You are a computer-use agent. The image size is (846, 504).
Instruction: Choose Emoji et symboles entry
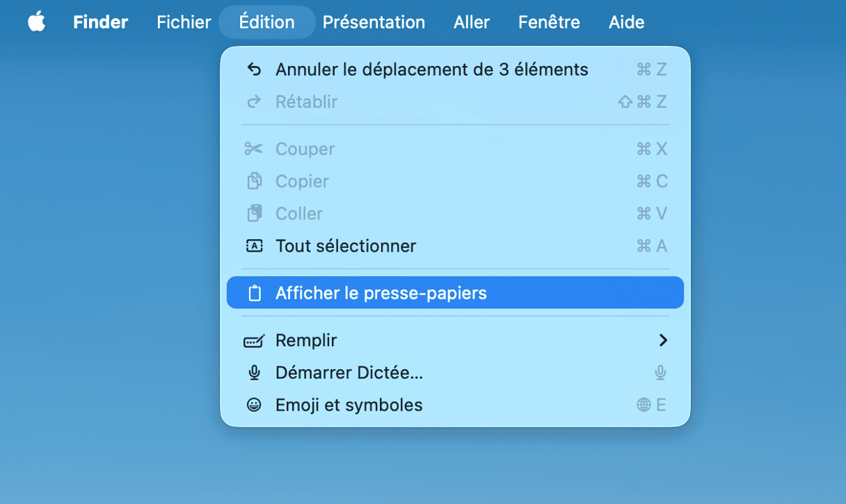[349, 405]
